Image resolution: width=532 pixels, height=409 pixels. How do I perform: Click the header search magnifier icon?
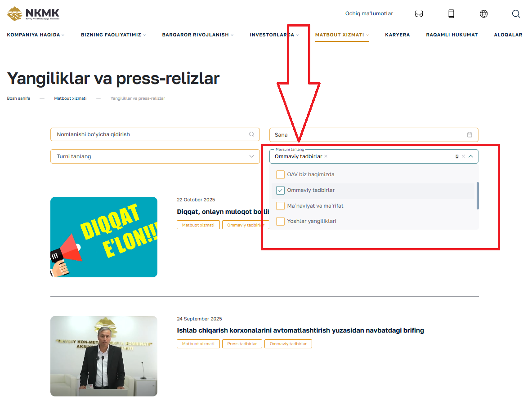[x=516, y=14]
